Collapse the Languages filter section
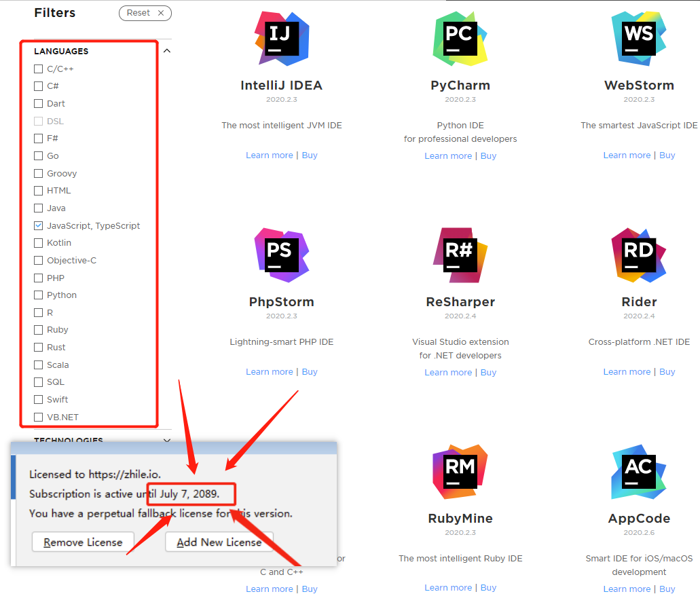 pos(167,51)
